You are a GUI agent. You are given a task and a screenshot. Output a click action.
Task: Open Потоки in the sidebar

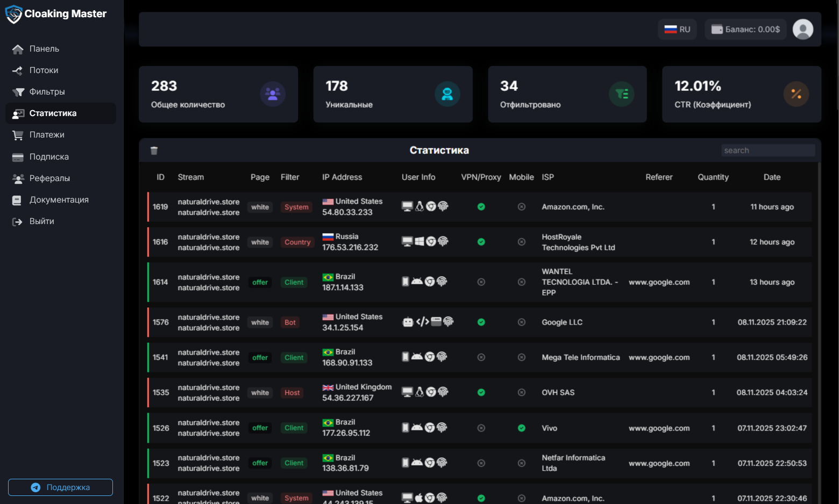(x=44, y=70)
